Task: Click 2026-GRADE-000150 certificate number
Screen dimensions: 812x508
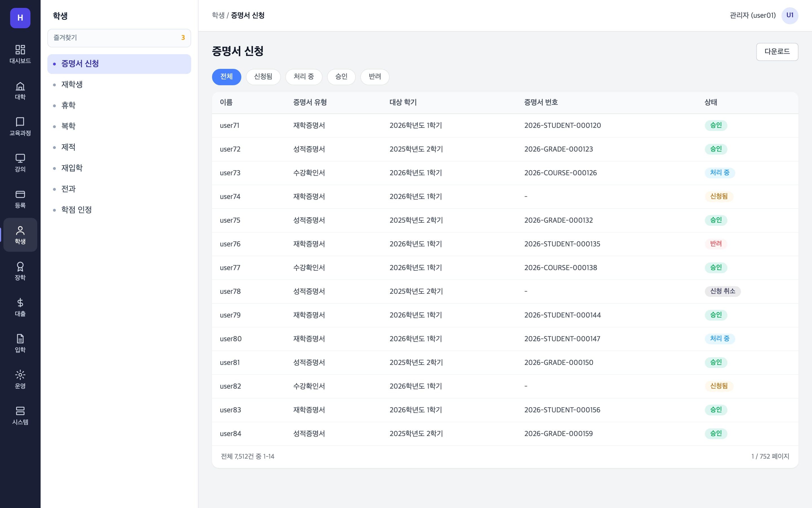Action: pyautogui.click(x=559, y=363)
